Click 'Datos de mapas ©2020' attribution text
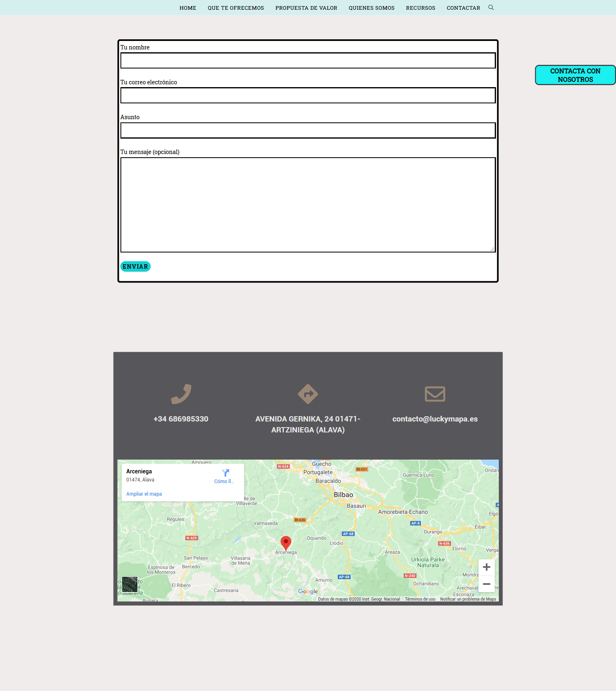Screen dimensions: 616x691 click(x=359, y=599)
